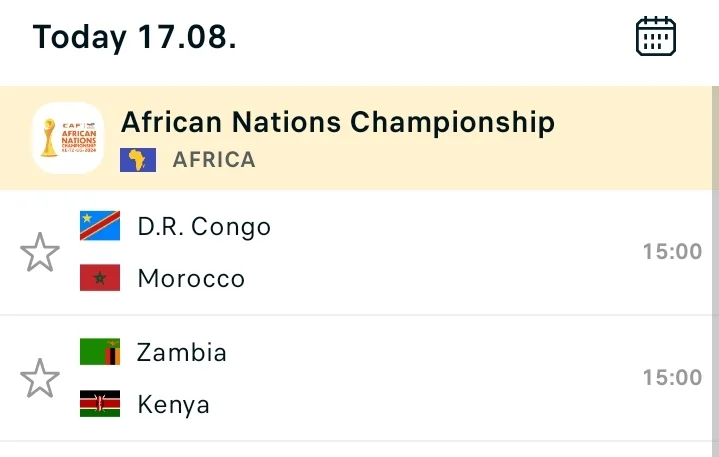Favorite the D.R. Congo vs Morocco match
Viewport: 719px width, 457px height.
pyautogui.click(x=40, y=252)
